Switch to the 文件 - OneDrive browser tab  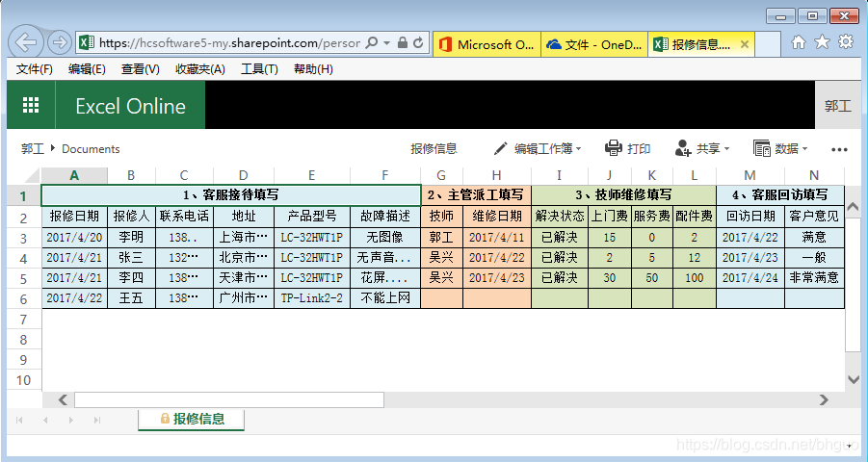(594, 45)
